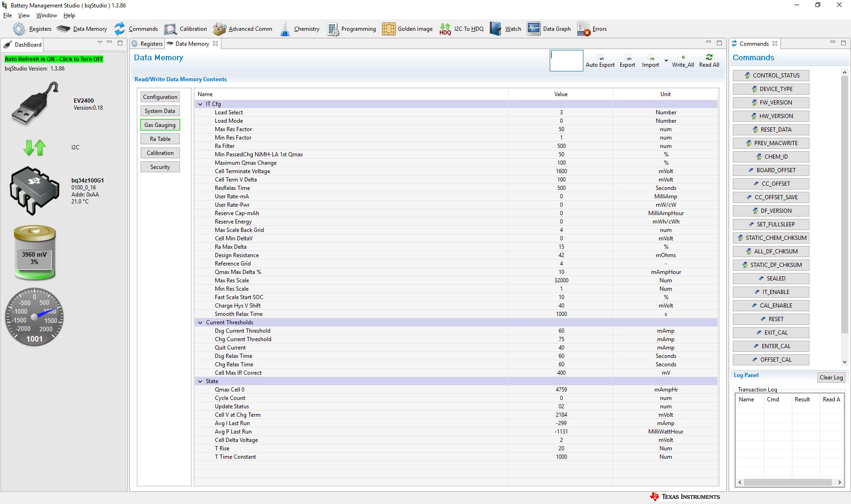Send the DEVICE_TYPE command
The width and height of the screenshot is (851, 504).
tap(771, 89)
